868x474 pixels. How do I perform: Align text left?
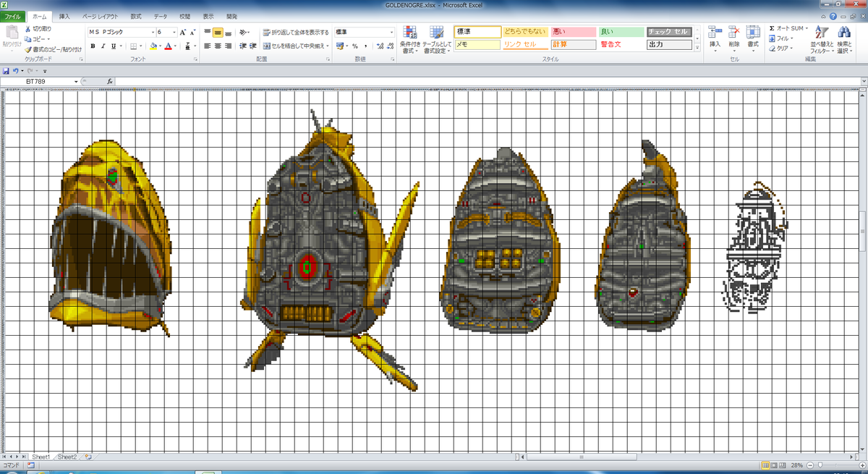207,46
